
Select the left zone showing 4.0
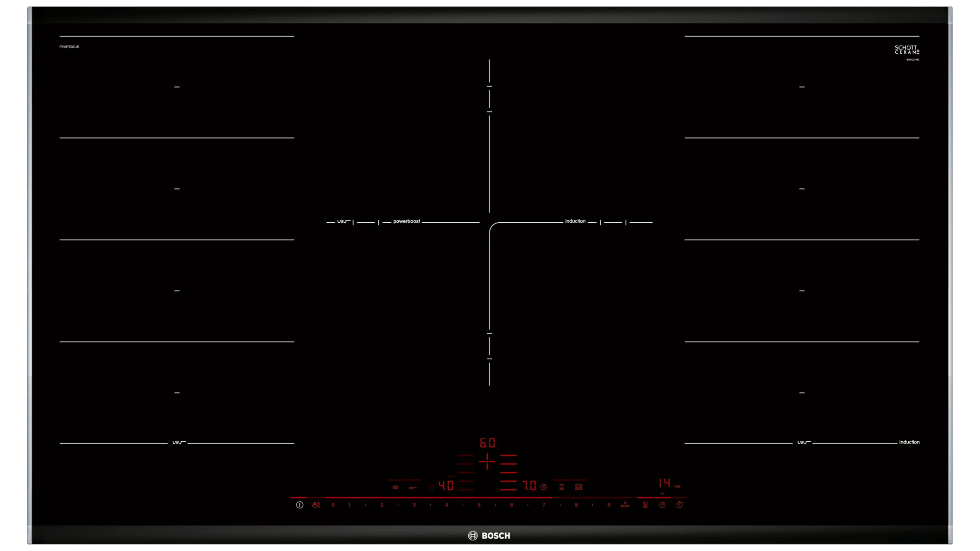tap(446, 486)
